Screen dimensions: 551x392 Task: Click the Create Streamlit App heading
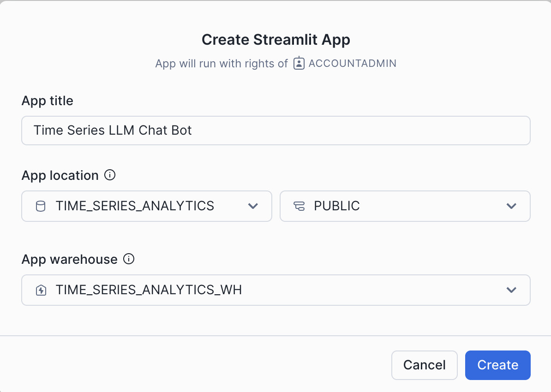pos(275,40)
